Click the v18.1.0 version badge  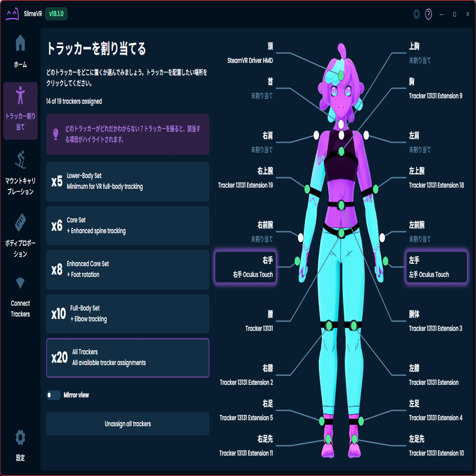tap(56, 14)
